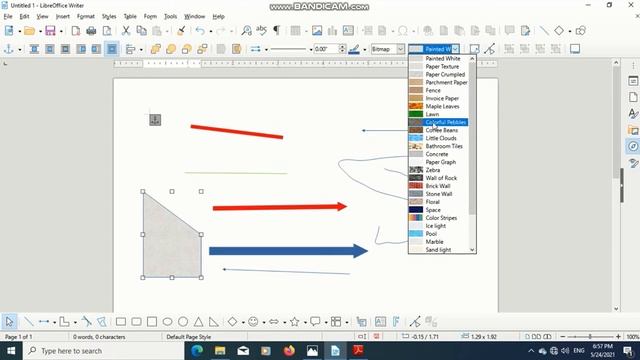Click the Clone Formatting paintbrush icon
640x360 pixels.
(x=182, y=31)
